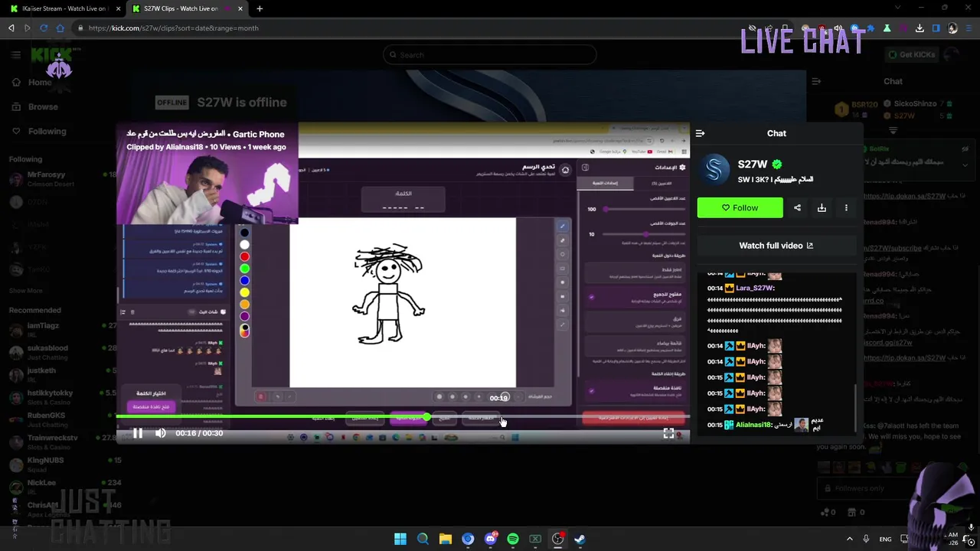The width and height of the screenshot is (980, 551).
Task: Pause the clip playback
Action: (138, 433)
